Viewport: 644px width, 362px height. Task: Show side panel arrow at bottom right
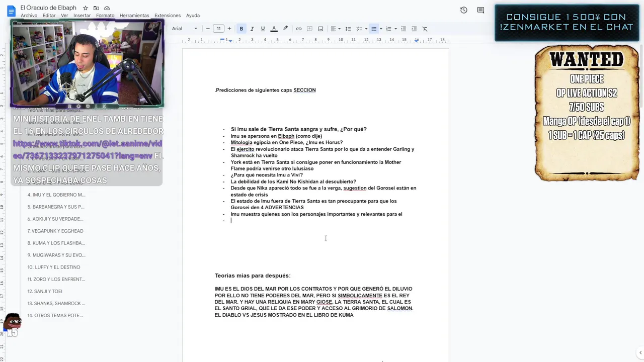click(640, 352)
